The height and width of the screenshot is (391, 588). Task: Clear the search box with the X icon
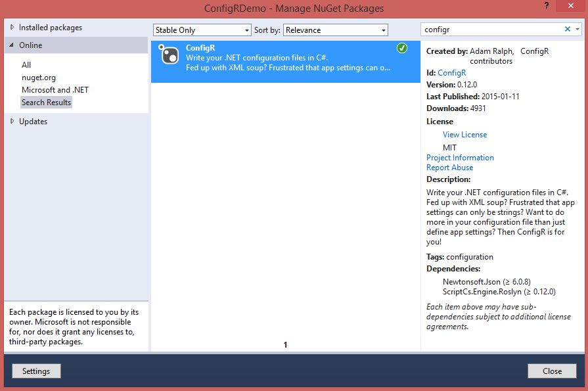tap(568, 30)
